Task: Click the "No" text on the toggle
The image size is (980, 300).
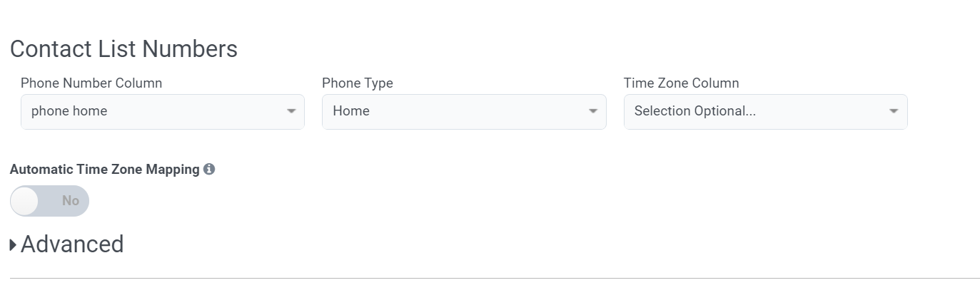Action: [71, 201]
